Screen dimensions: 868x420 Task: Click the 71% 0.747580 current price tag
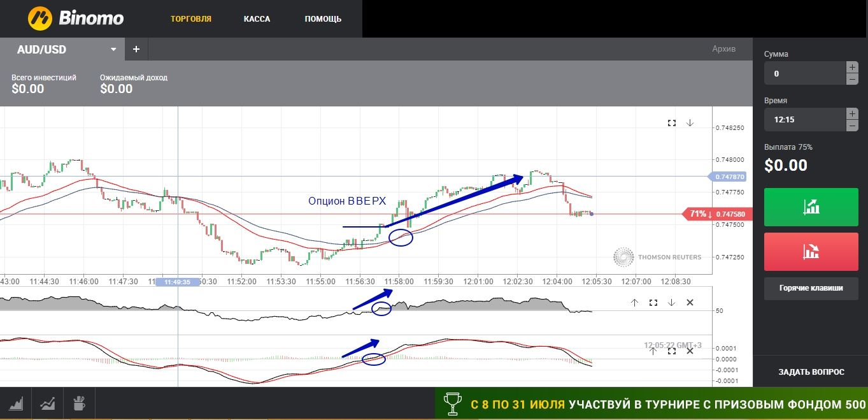tap(717, 214)
